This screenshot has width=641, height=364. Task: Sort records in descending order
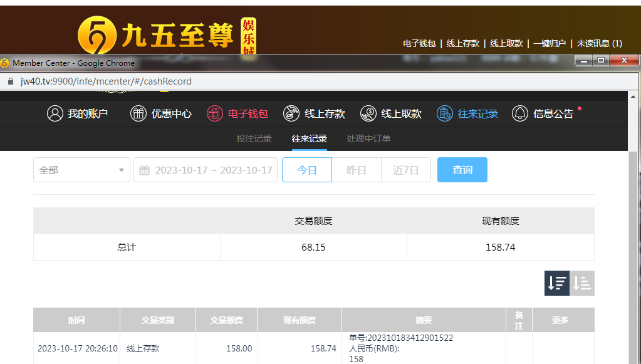coord(557,283)
